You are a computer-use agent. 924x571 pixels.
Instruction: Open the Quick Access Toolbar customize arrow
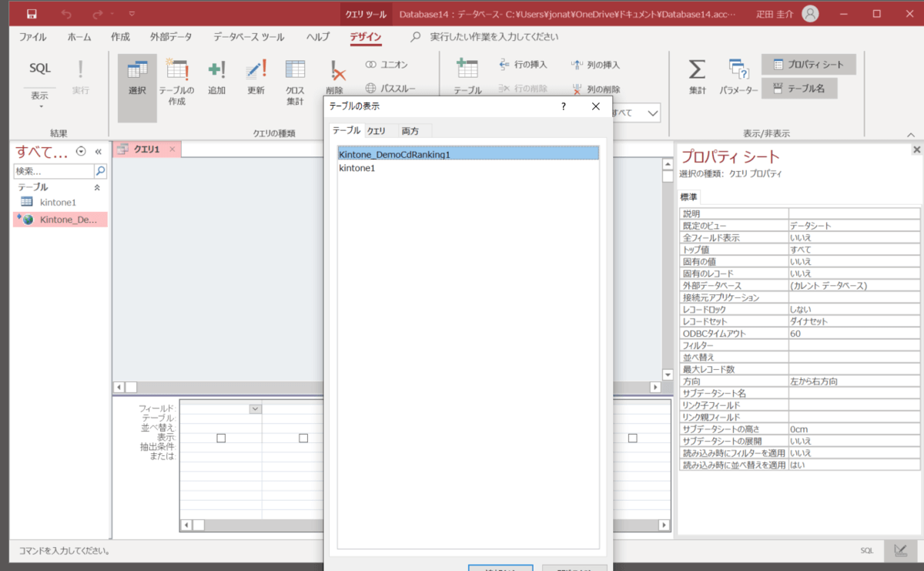(x=132, y=14)
